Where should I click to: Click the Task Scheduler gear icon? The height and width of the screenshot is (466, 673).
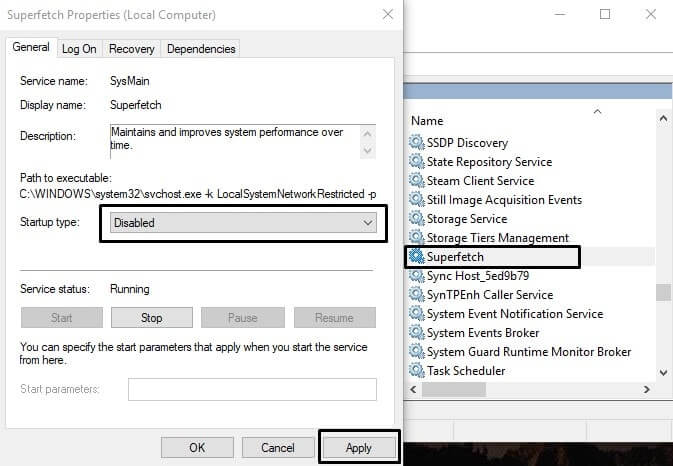(416, 370)
